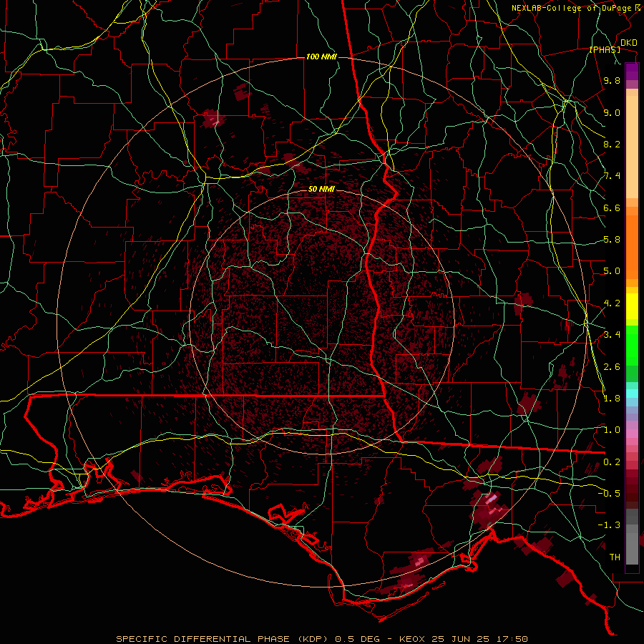644x644 pixels.
Task: Pick the pink segment of the color bar
Action: 632,434
